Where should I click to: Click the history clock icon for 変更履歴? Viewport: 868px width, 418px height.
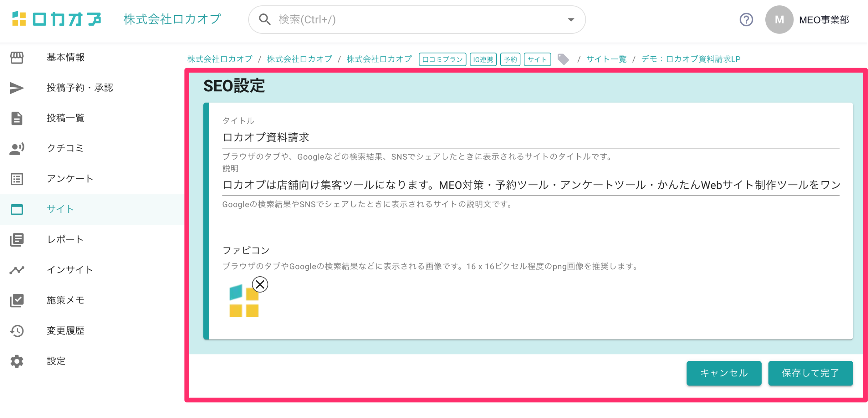tap(17, 331)
